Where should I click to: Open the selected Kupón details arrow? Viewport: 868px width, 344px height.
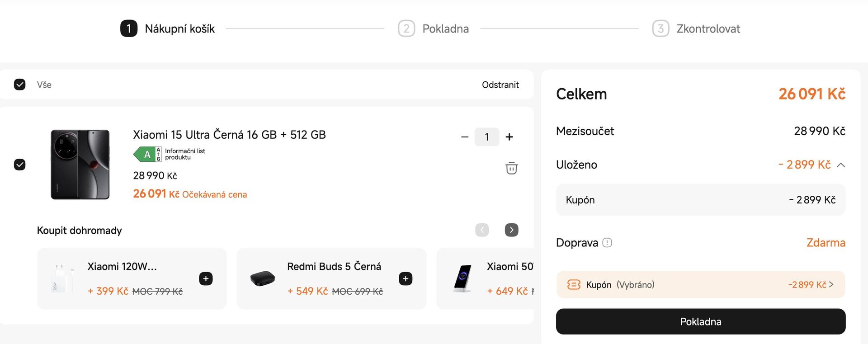(x=832, y=284)
